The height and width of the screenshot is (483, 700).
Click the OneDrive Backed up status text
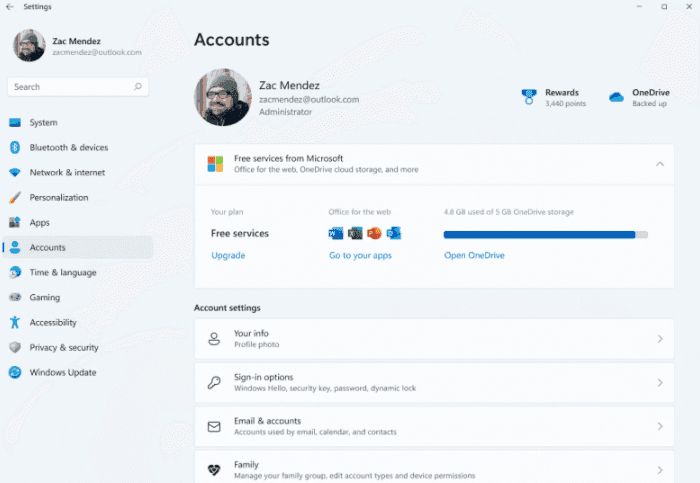649,104
